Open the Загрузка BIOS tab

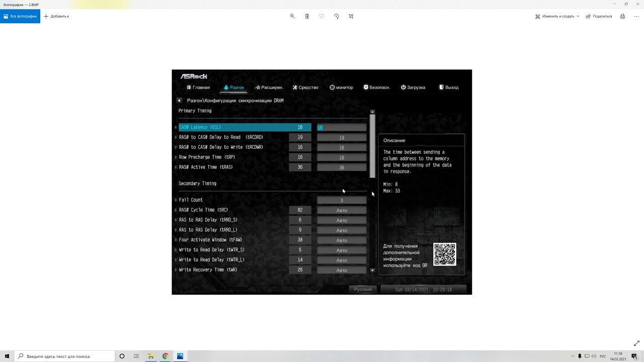[413, 87]
